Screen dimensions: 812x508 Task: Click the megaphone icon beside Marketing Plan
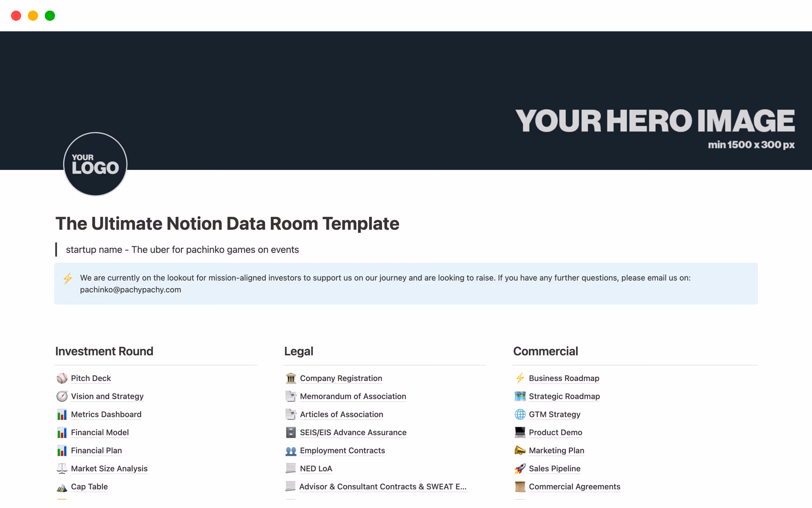[x=519, y=450]
